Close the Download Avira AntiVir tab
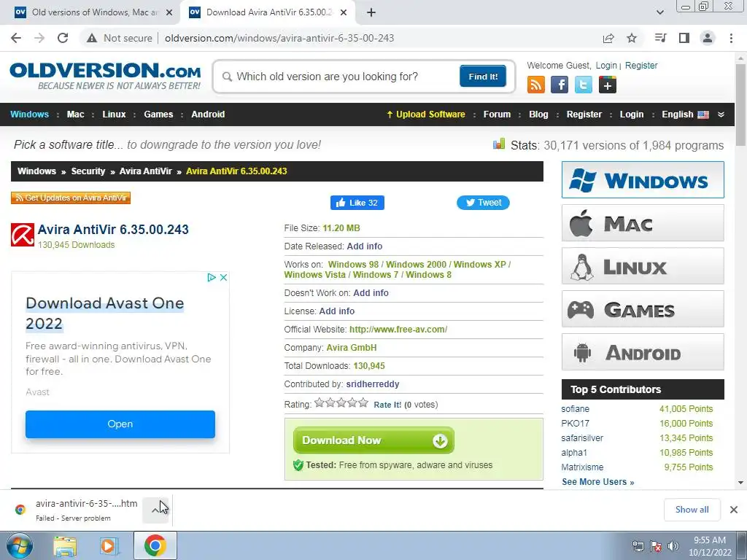Image resolution: width=747 pixels, height=560 pixels. tap(344, 12)
